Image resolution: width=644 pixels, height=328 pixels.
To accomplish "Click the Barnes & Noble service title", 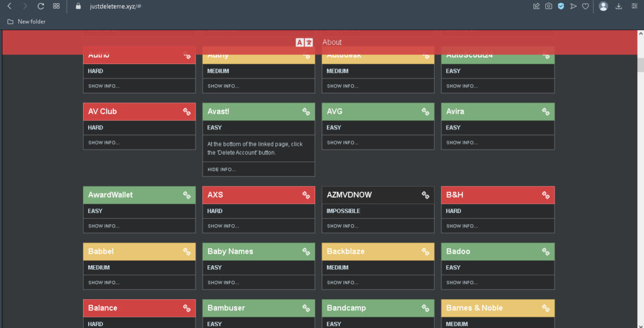I will tap(474, 309).
